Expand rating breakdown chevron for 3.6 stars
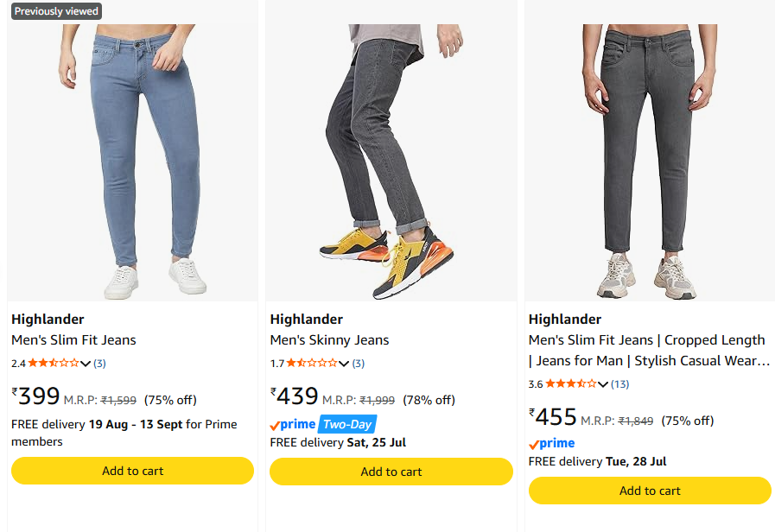775x532 pixels. 602,385
